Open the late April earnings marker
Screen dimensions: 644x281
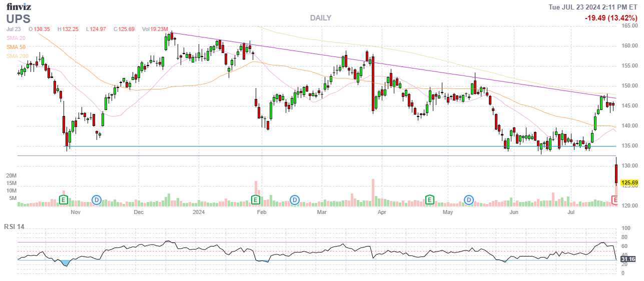tap(429, 200)
